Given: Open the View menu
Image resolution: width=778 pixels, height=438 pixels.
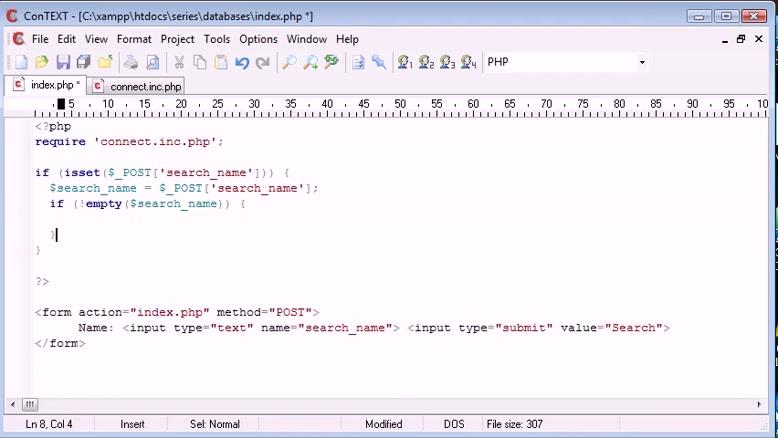Looking at the screenshot, I should (96, 39).
